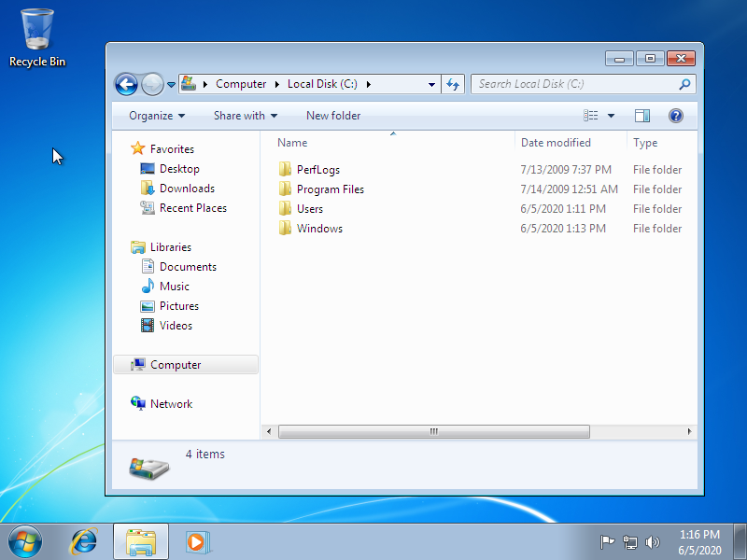Image resolution: width=747 pixels, height=560 pixels.
Task: Click Local Disk (C:) in the breadcrumb
Action: [322, 84]
